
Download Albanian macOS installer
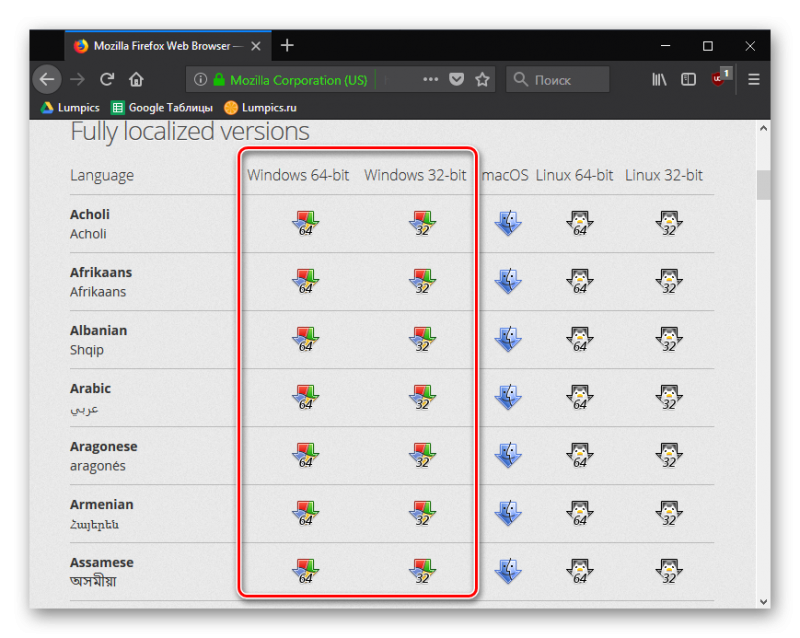(x=508, y=339)
